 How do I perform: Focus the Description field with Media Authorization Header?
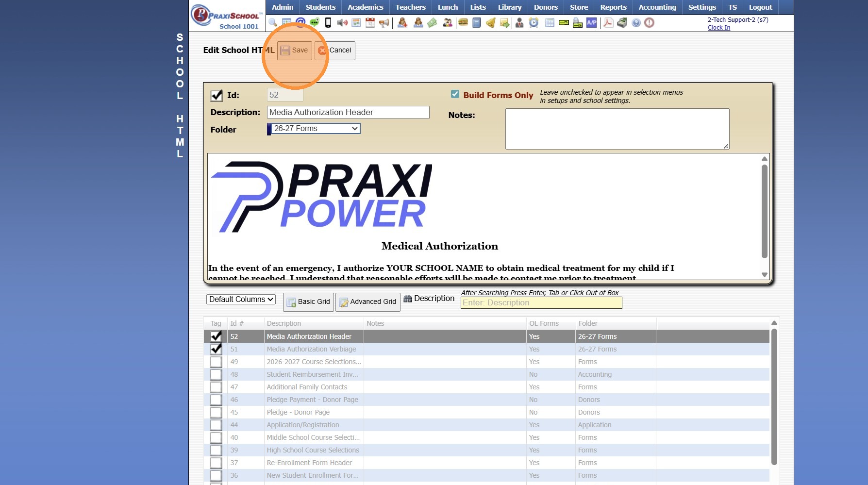coord(348,113)
